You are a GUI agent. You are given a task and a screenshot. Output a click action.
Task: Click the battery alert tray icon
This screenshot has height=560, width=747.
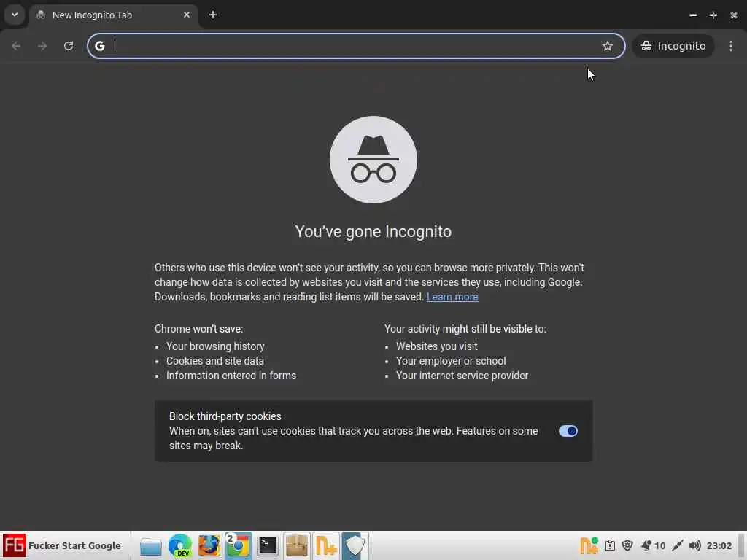609,545
